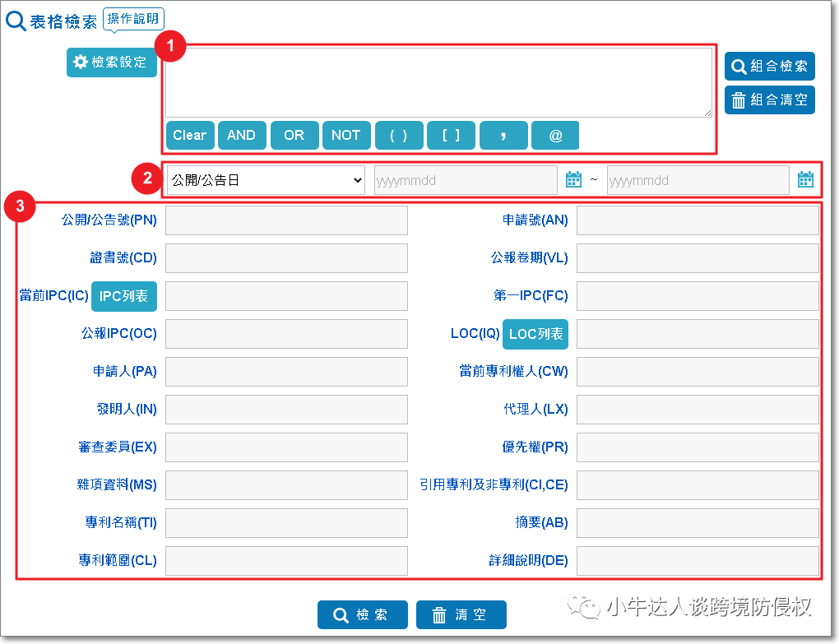This screenshot has height=644, width=839.
Task: Click the 專利名稱(TI) input field
Action: point(286,523)
